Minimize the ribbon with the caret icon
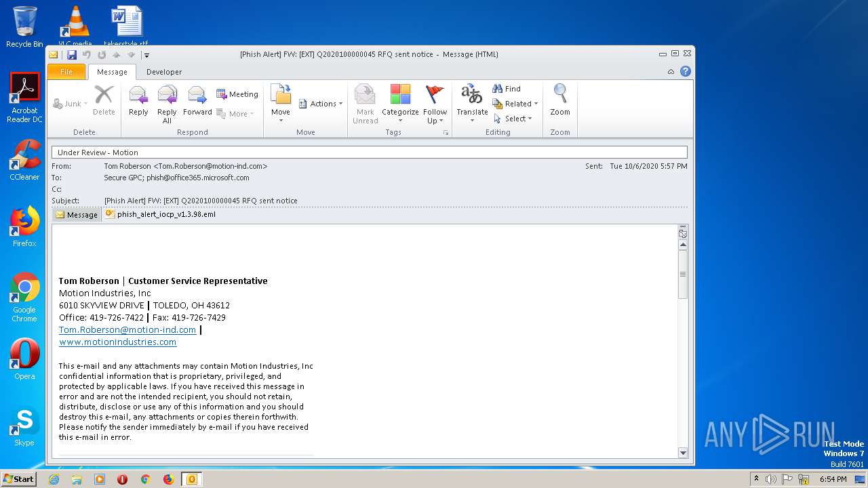868x488 pixels. coord(671,72)
